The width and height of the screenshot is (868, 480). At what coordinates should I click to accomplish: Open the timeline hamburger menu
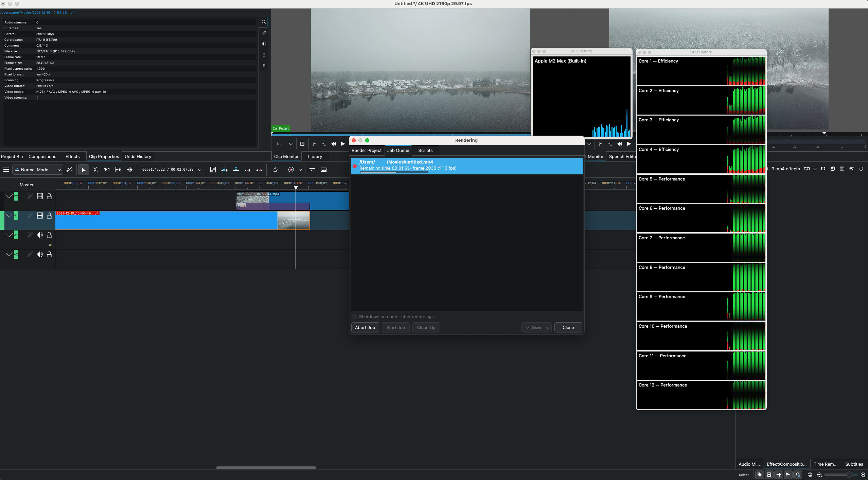[x=6, y=170]
